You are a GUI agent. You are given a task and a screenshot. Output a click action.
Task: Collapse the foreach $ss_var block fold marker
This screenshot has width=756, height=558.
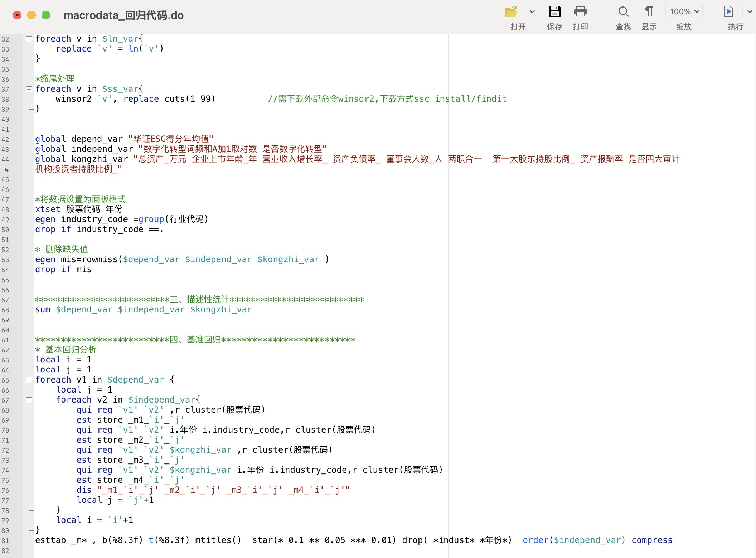point(29,89)
